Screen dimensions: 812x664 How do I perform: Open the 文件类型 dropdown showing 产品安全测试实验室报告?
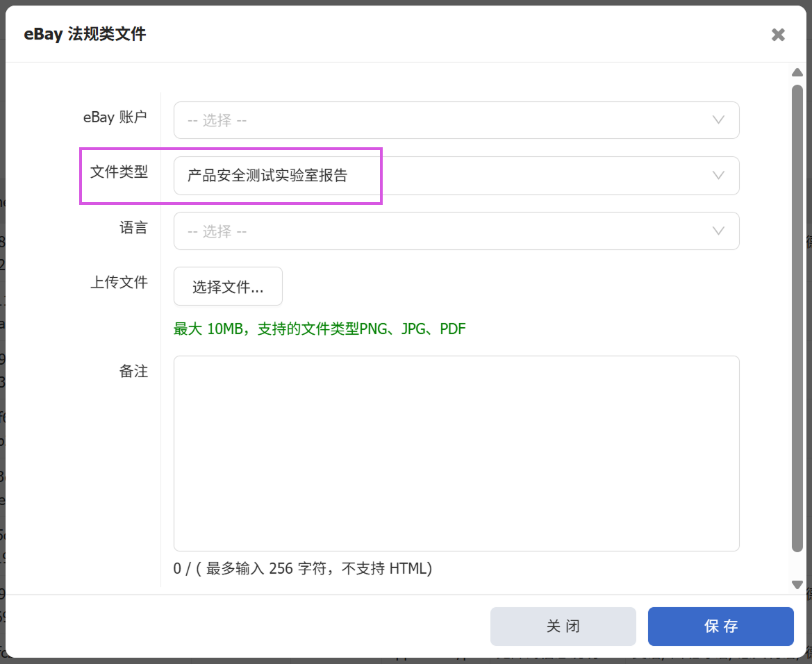tap(445, 176)
